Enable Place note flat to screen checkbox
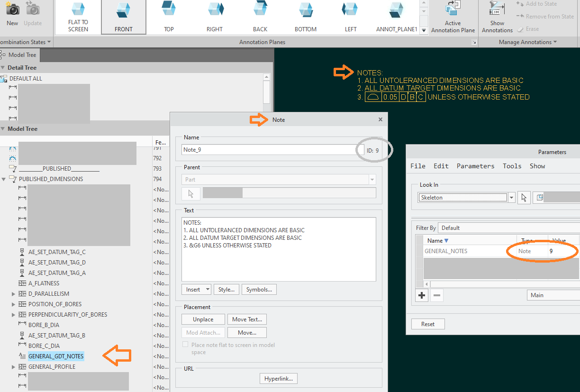 (185, 345)
